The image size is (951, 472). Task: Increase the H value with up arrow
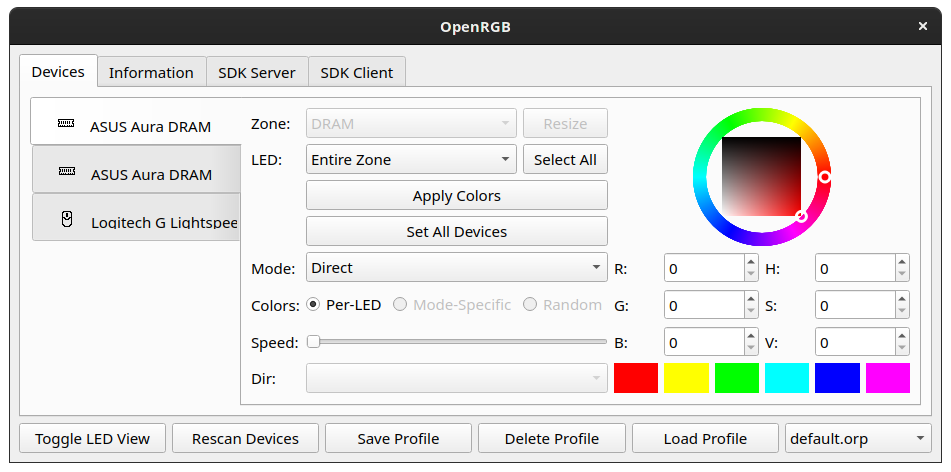click(902, 261)
